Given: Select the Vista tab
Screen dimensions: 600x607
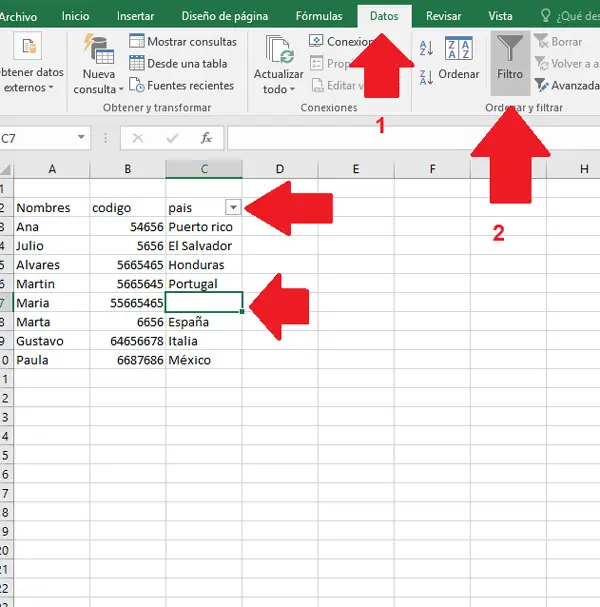Looking at the screenshot, I should pos(500,16).
